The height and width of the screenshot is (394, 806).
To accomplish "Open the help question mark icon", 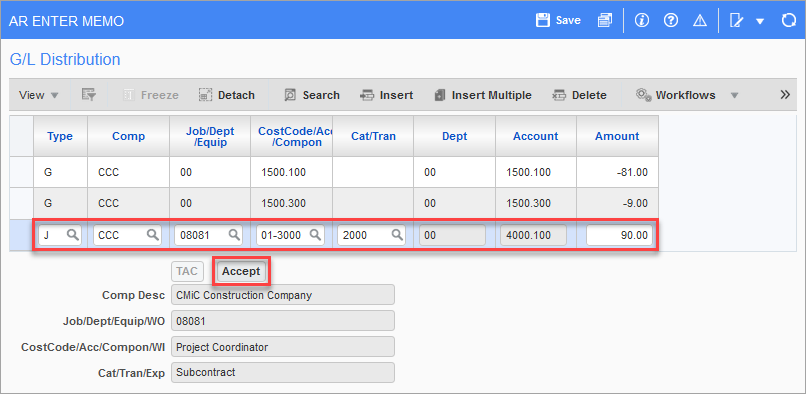I will (x=671, y=20).
